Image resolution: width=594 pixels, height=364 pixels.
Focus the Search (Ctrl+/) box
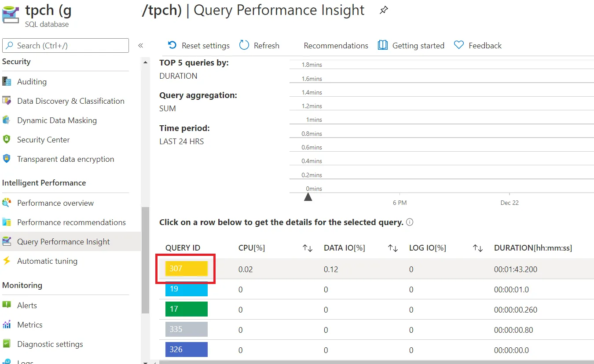coord(66,46)
